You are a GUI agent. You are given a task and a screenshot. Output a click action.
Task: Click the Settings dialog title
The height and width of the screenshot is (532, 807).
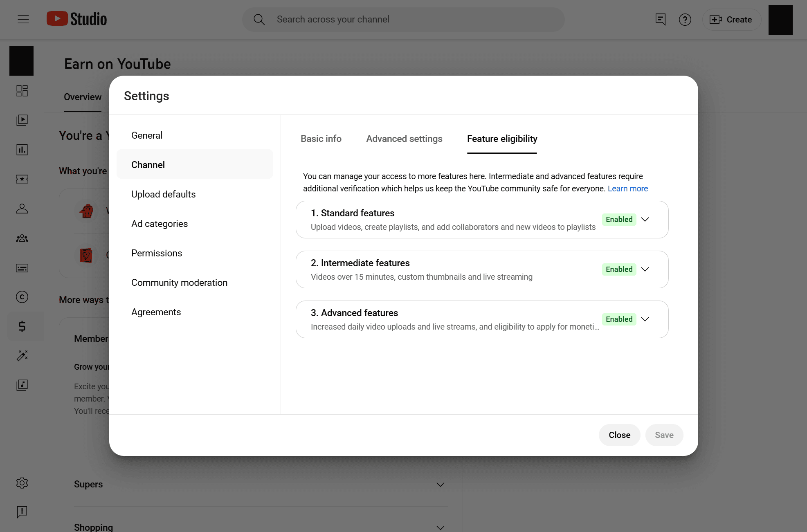[x=146, y=96]
